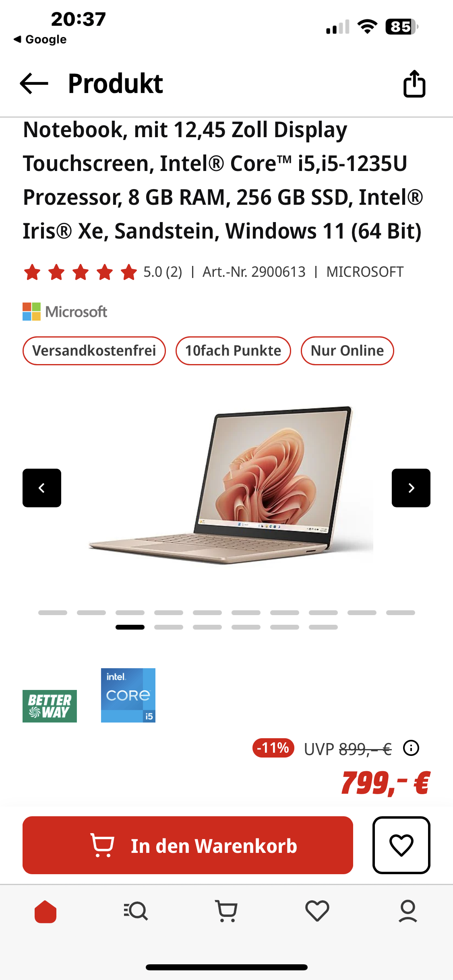Show next product image with right chevron
This screenshot has width=453, height=980.
click(411, 488)
